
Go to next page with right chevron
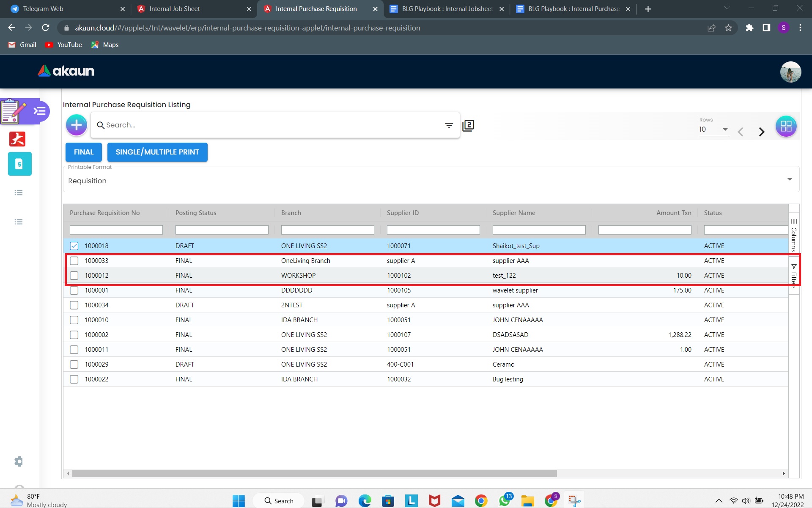point(761,132)
